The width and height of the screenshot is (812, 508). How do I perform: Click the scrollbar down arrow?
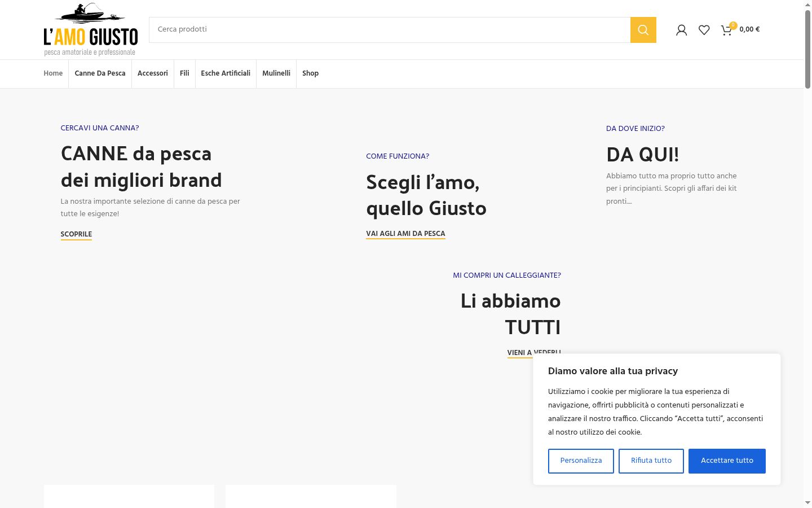click(x=807, y=502)
